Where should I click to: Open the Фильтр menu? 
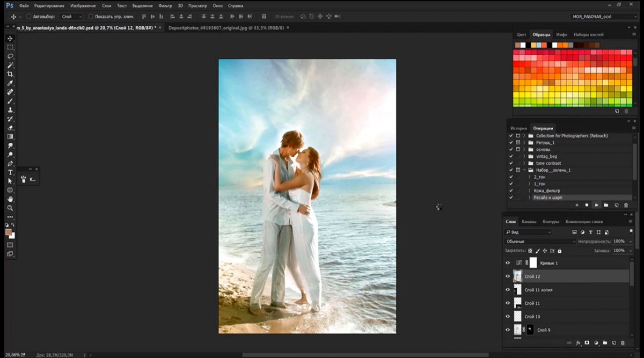click(x=165, y=5)
